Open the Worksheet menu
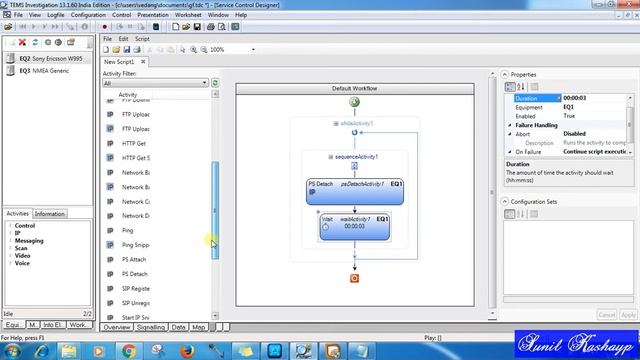Image resolution: width=640 pixels, height=360 pixels. (188, 15)
